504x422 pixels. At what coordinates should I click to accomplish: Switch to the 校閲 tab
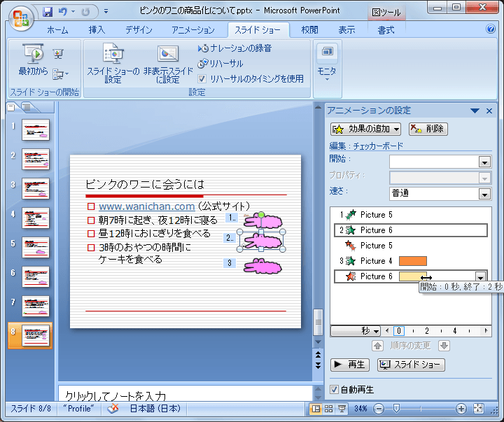(309, 30)
